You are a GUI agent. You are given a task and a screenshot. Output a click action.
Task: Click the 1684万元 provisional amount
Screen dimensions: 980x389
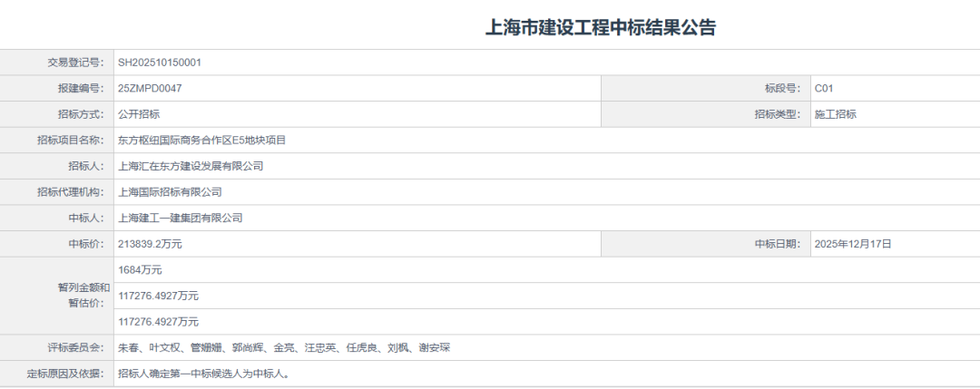coord(140,270)
